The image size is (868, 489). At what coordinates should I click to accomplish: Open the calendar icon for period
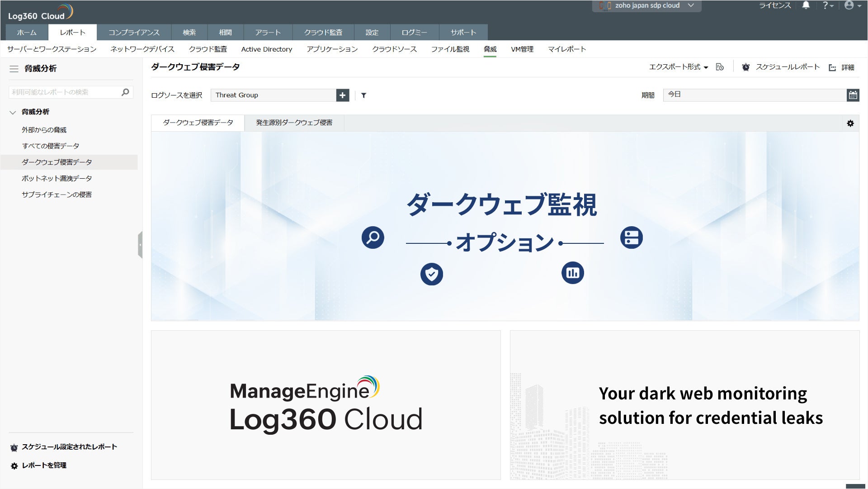[x=853, y=95]
